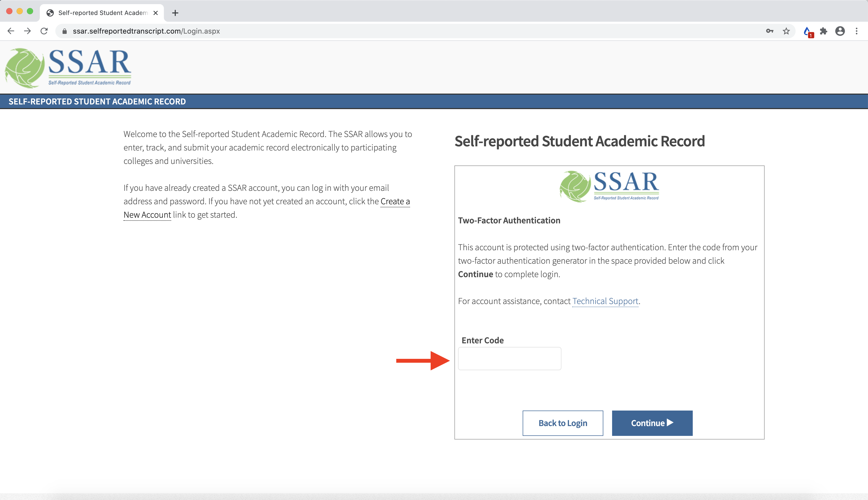Click the Continue button
868x500 pixels.
click(x=652, y=423)
